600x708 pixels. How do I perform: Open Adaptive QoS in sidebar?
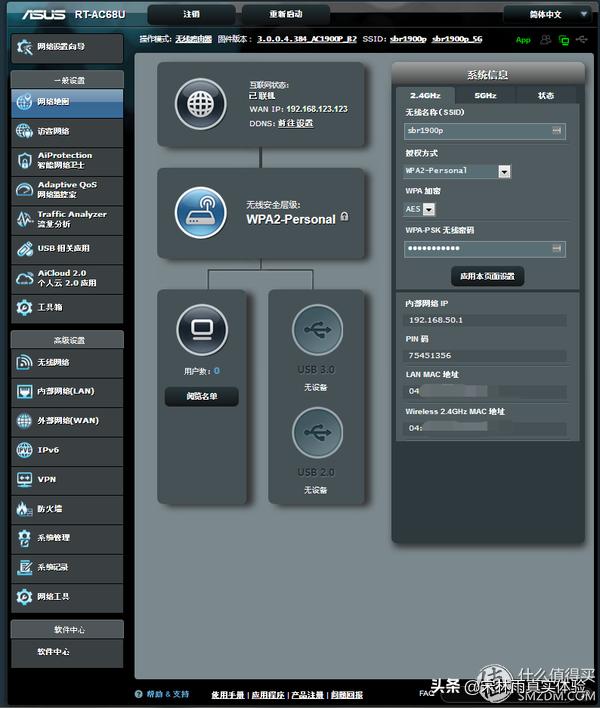click(66, 189)
